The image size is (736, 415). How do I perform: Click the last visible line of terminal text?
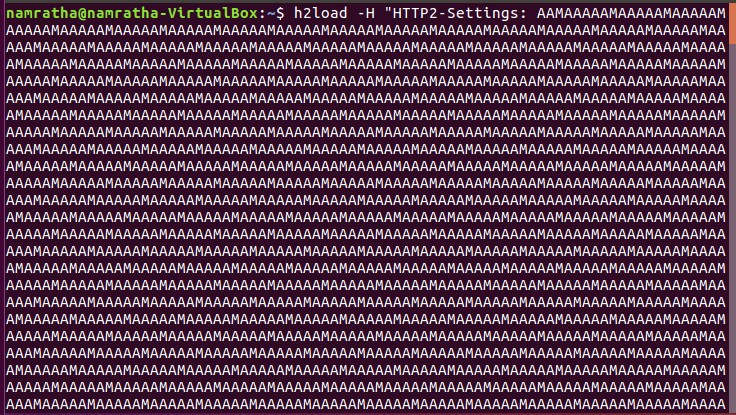(x=366, y=404)
